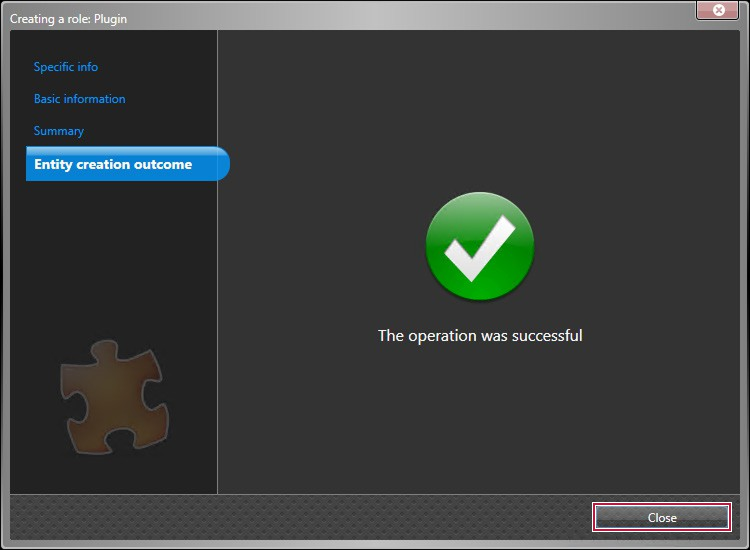750x550 pixels.
Task: Switch to the Summary step
Action: 59,131
